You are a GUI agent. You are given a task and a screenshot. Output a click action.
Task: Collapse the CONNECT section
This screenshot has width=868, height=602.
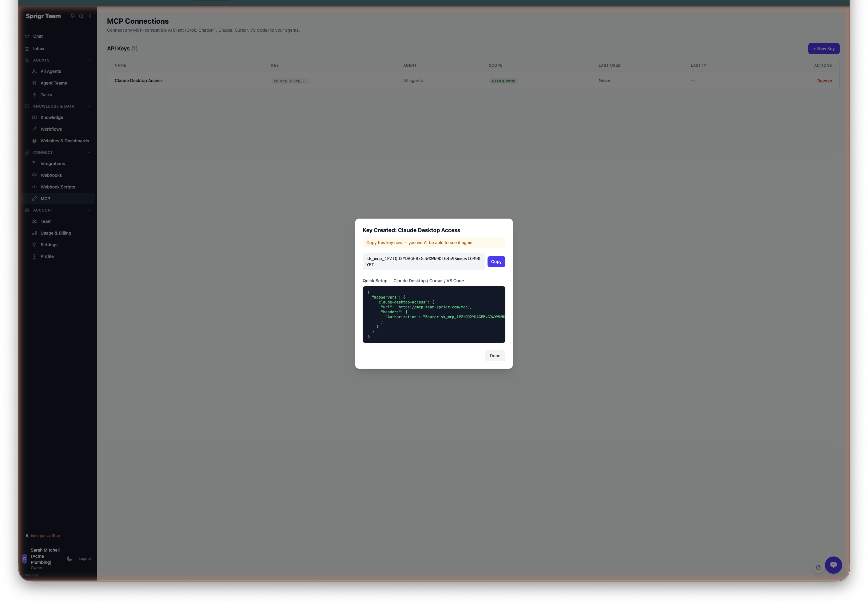coord(89,152)
